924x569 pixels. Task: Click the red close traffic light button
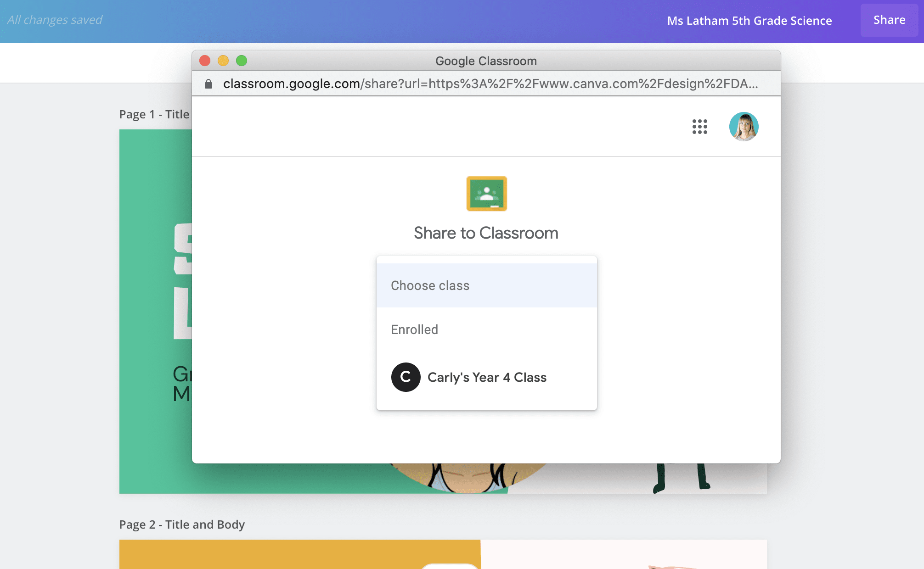[205, 60]
